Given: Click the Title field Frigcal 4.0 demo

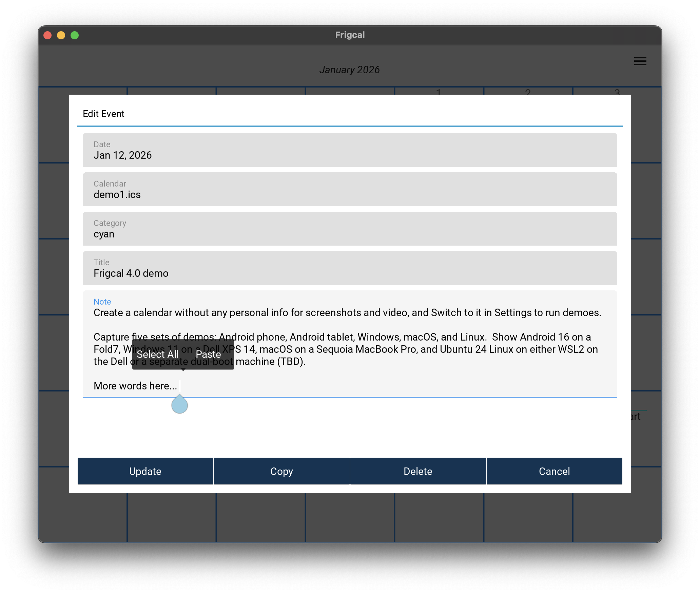Looking at the screenshot, I should (349, 268).
